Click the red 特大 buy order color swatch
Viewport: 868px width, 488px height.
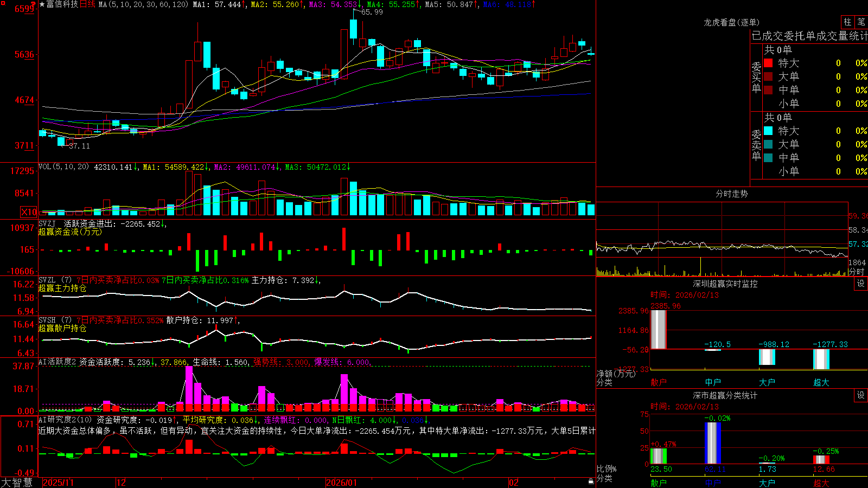click(768, 63)
